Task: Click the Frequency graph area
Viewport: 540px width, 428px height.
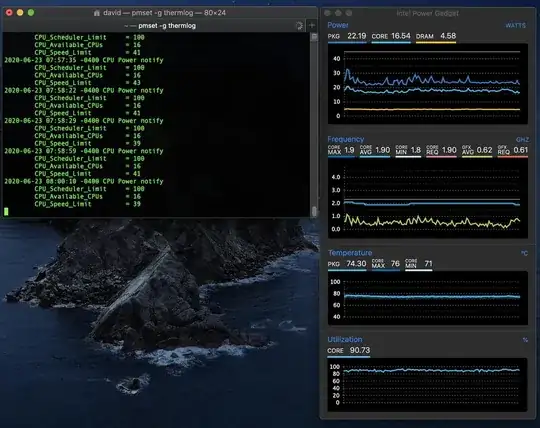Action: tap(427, 198)
